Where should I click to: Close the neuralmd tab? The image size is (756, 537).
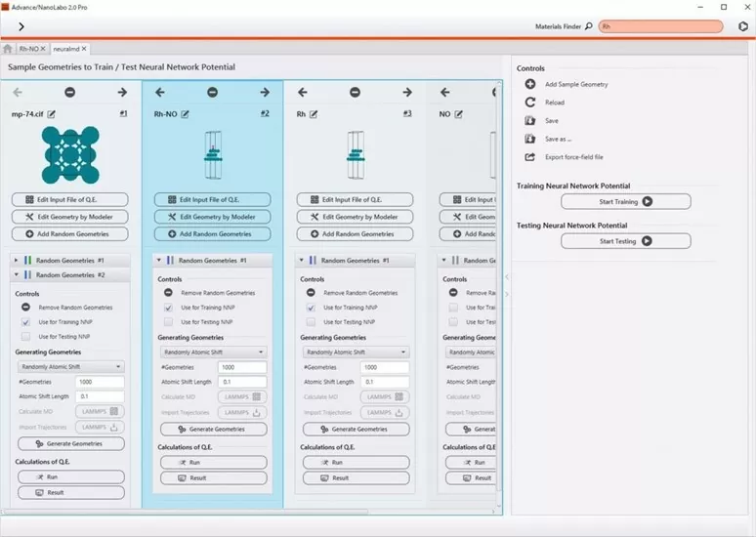tap(84, 48)
